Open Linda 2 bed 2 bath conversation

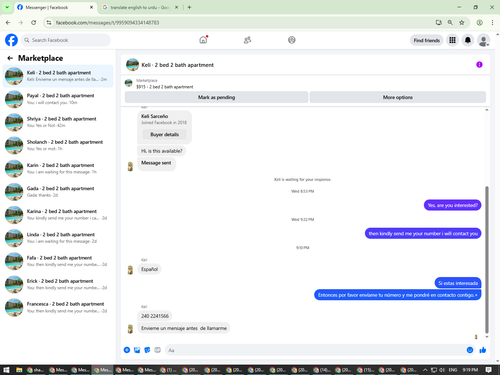tap(58, 238)
